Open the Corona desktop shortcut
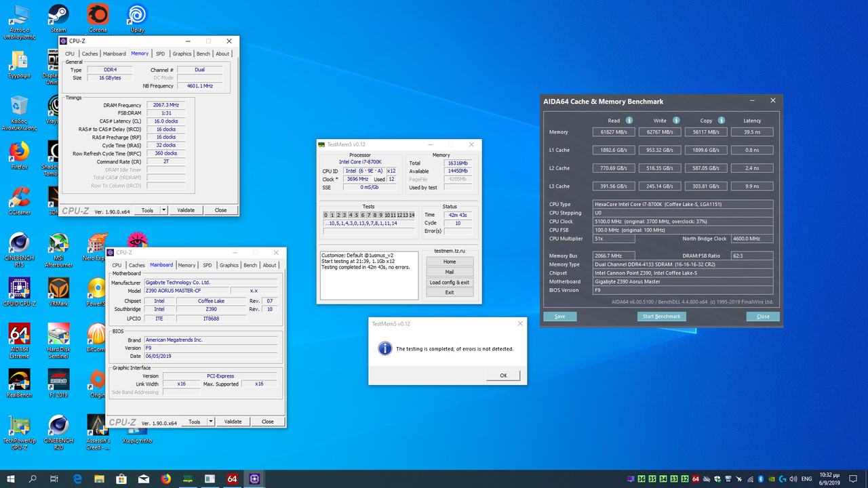 tap(98, 18)
